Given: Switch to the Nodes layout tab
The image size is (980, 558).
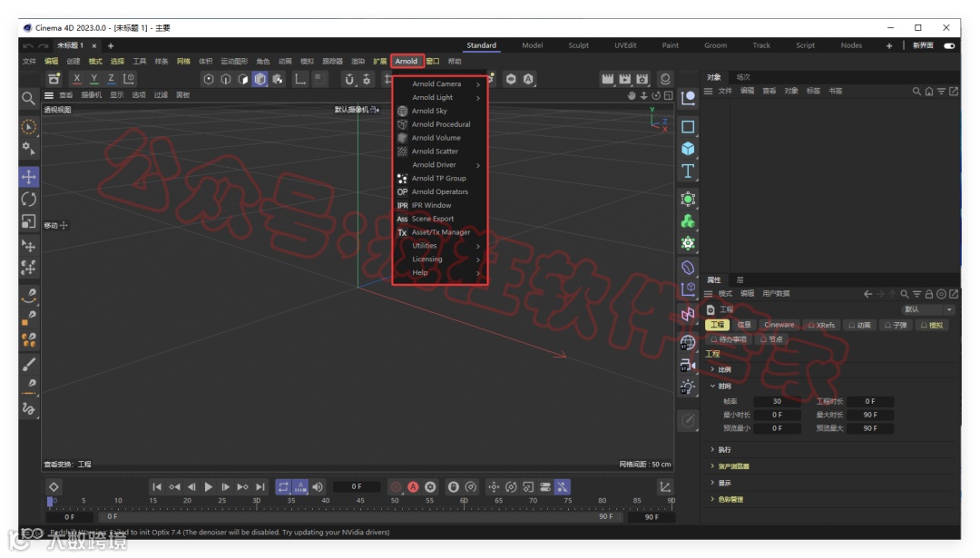Looking at the screenshot, I should [x=850, y=45].
